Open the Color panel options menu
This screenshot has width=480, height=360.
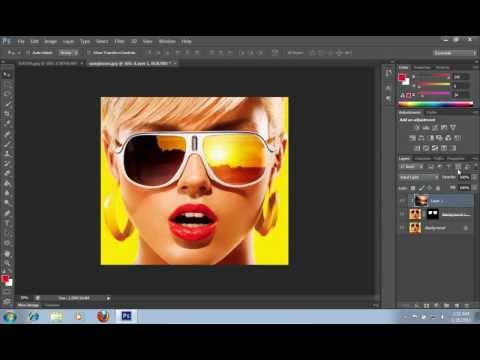click(x=475, y=68)
